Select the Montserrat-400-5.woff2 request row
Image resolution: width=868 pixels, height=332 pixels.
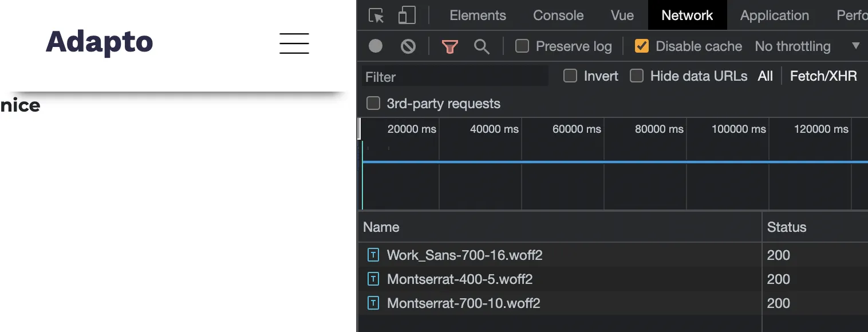tap(460, 279)
